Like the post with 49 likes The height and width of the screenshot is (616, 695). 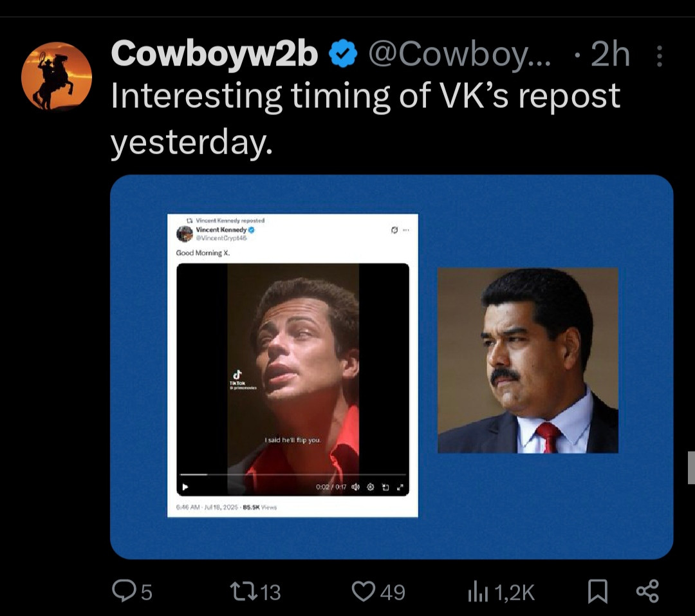(x=364, y=591)
